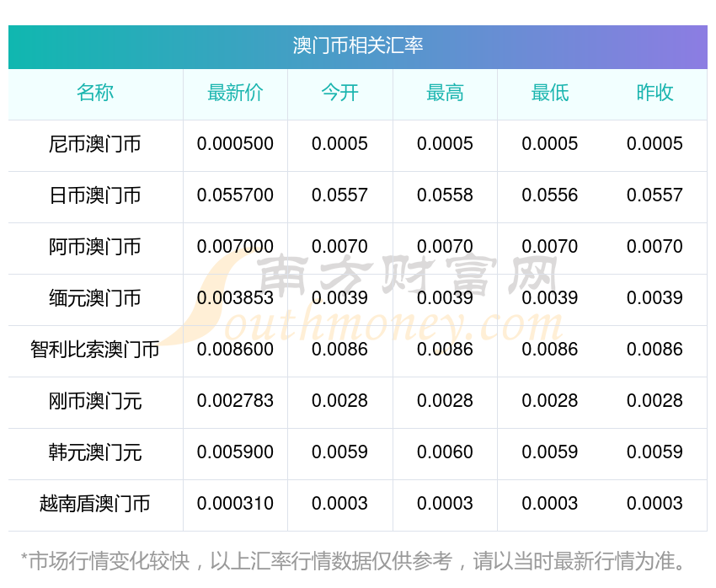The height and width of the screenshot is (588, 716).
Task: Click the 日币澳门币 lowest value 0.0556
Action: tap(550, 195)
